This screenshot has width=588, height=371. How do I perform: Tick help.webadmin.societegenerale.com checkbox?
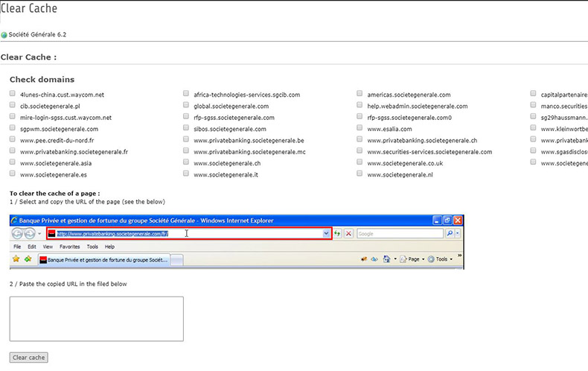pyautogui.click(x=359, y=105)
